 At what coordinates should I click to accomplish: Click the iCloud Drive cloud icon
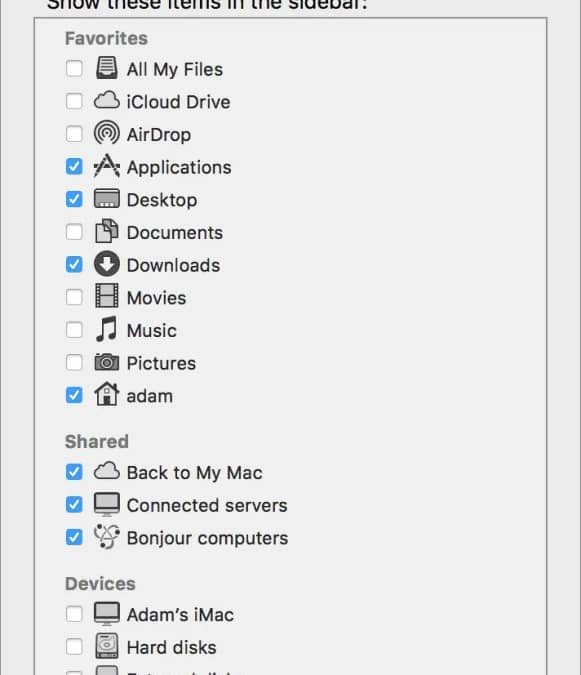(x=106, y=100)
